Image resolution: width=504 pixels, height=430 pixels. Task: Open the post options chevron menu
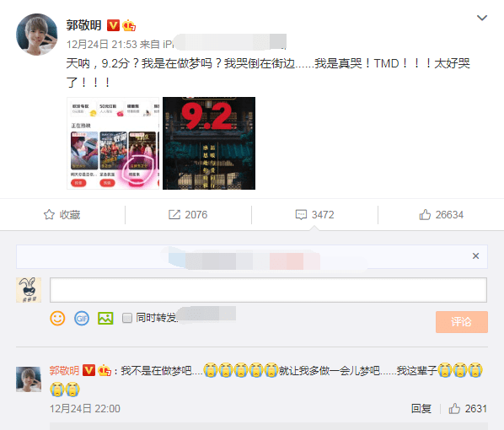pos(482,18)
